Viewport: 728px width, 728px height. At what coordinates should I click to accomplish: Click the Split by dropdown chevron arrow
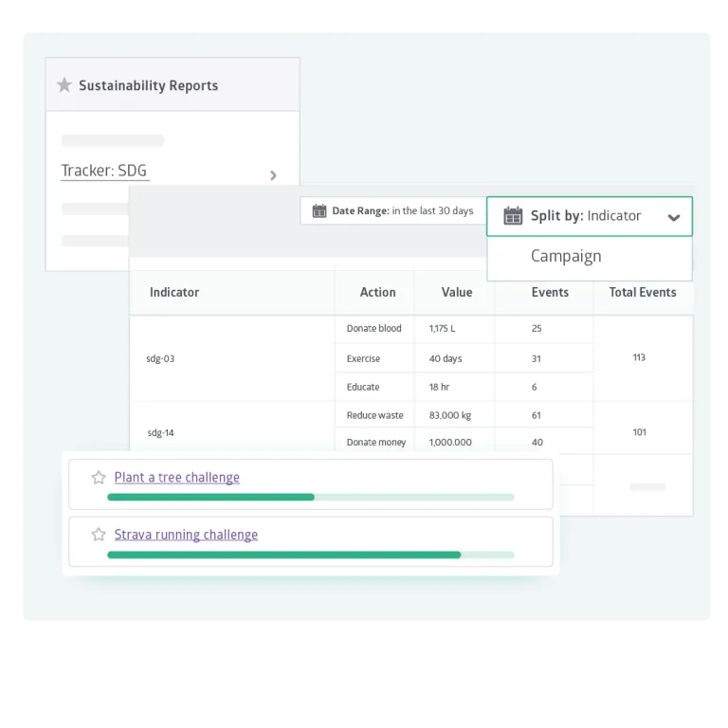(x=673, y=217)
